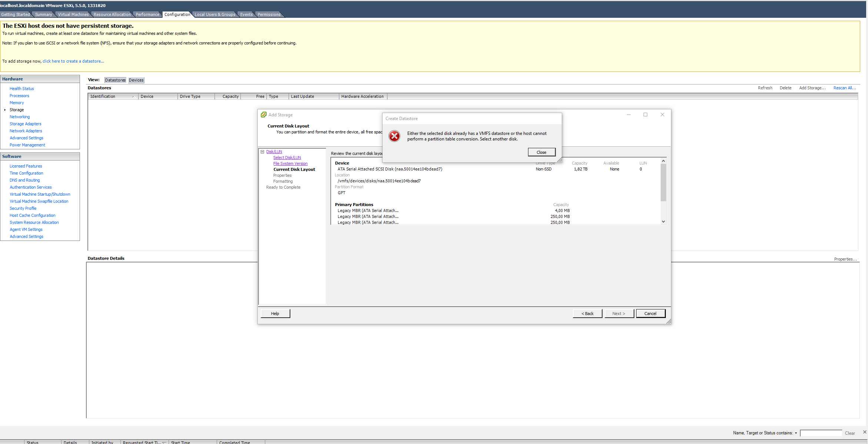Open Virtual Machine Startup/Shutdown
Image resolution: width=868 pixels, height=444 pixels.
pyautogui.click(x=40, y=194)
